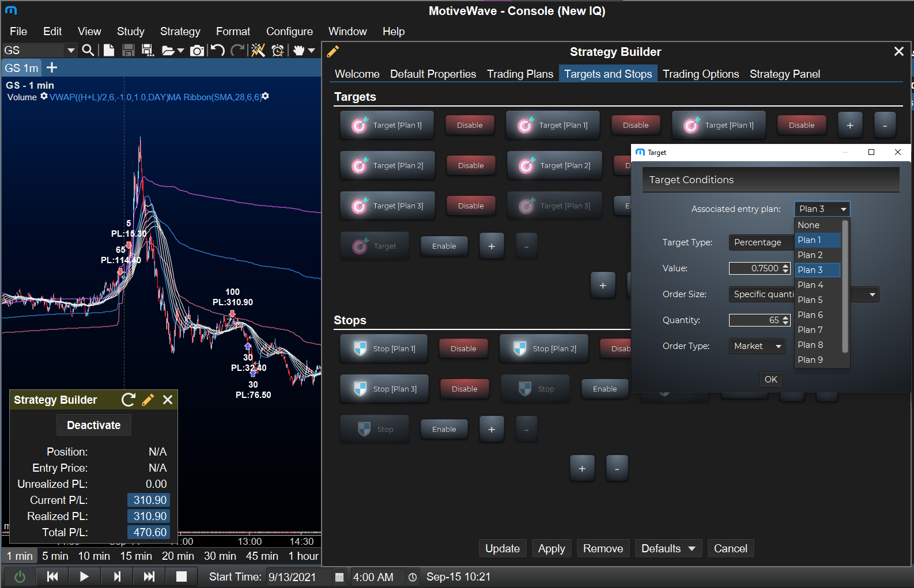Edit strategy via pencil icon in chart panel
The width and height of the screenshot is (914, 588).
[148, 400]
